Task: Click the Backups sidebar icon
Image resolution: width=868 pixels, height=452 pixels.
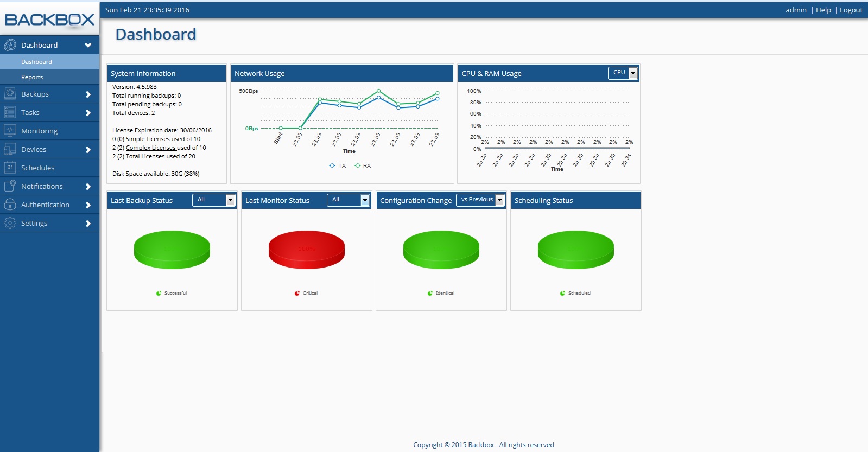Action: point(10,94)
